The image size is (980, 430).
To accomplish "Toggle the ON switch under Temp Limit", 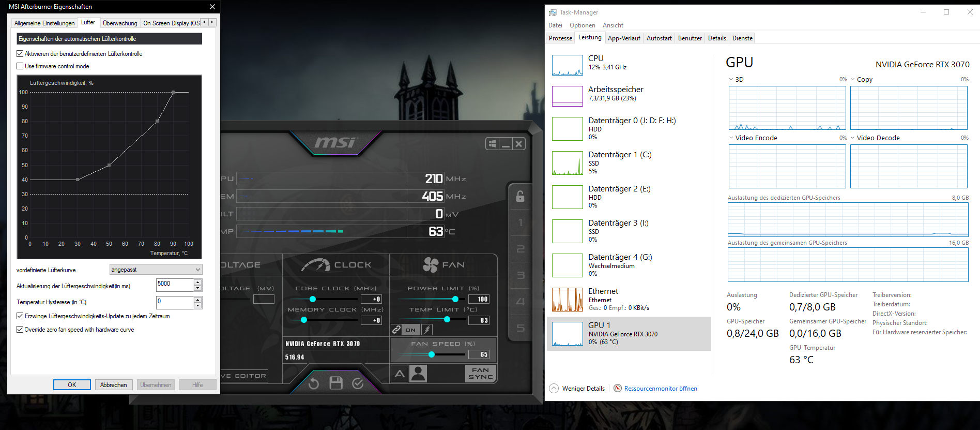I will pos(410,330).
